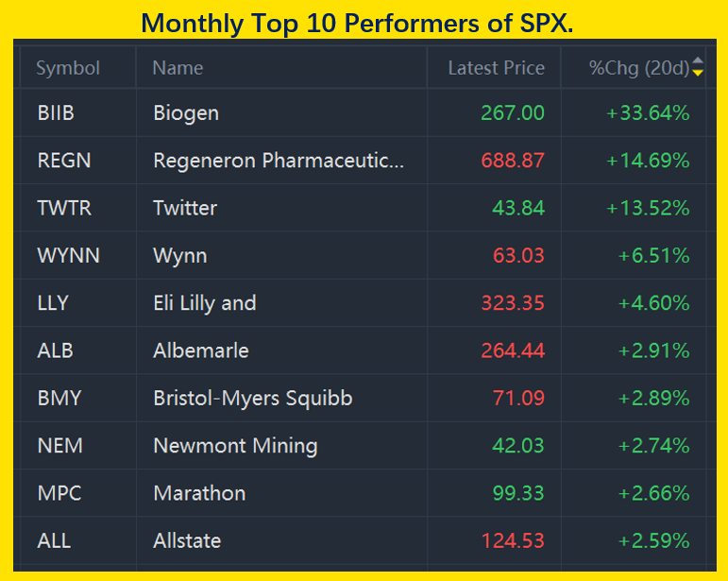Select the Regeneron Pharmaceuticals company name
728x581 pixels.
pyautogui.click(x=279, y=161)
